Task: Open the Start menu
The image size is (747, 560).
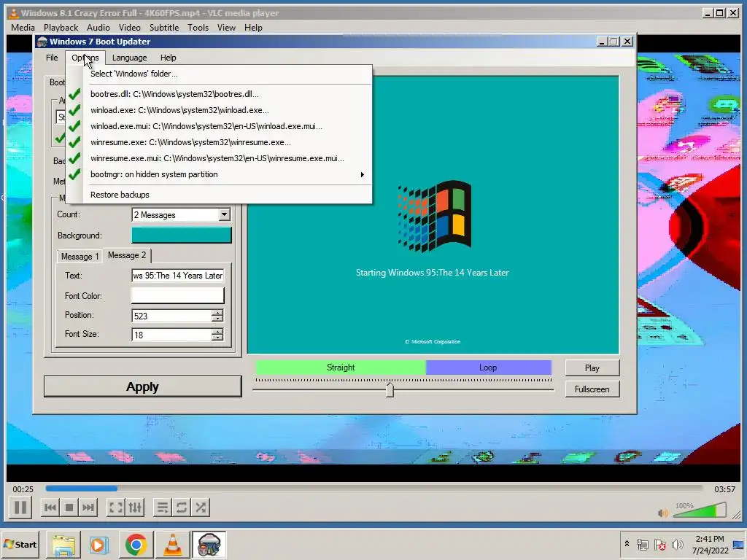Action: point(20,544)
